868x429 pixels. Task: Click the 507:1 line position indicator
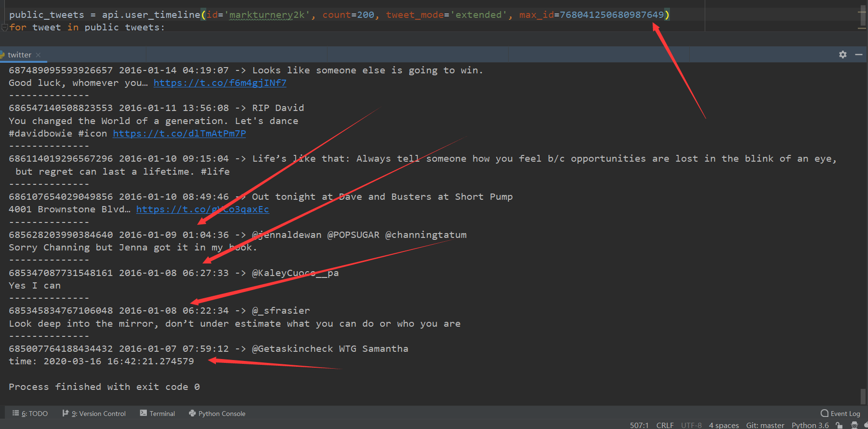pos(639,425)
